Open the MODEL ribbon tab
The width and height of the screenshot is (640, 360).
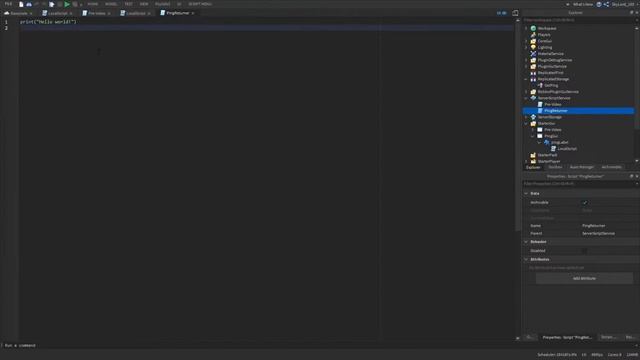(111, 4)
